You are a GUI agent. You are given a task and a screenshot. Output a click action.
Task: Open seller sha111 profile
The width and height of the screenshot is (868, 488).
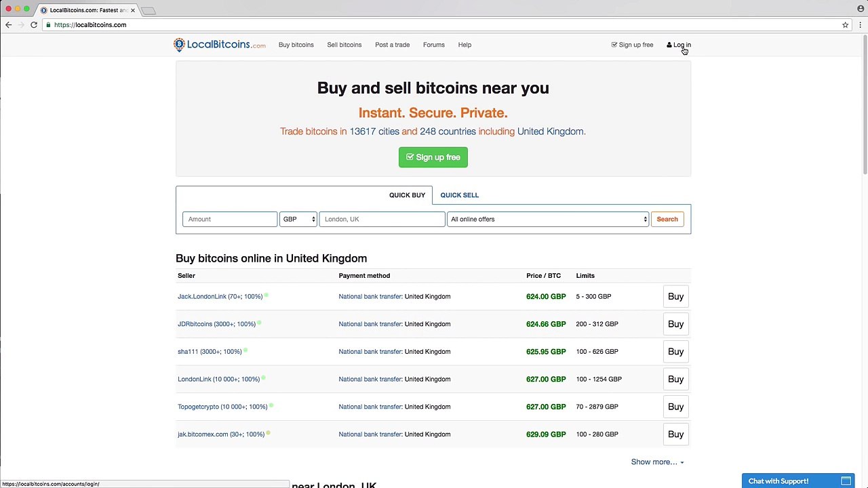point(210,352)
